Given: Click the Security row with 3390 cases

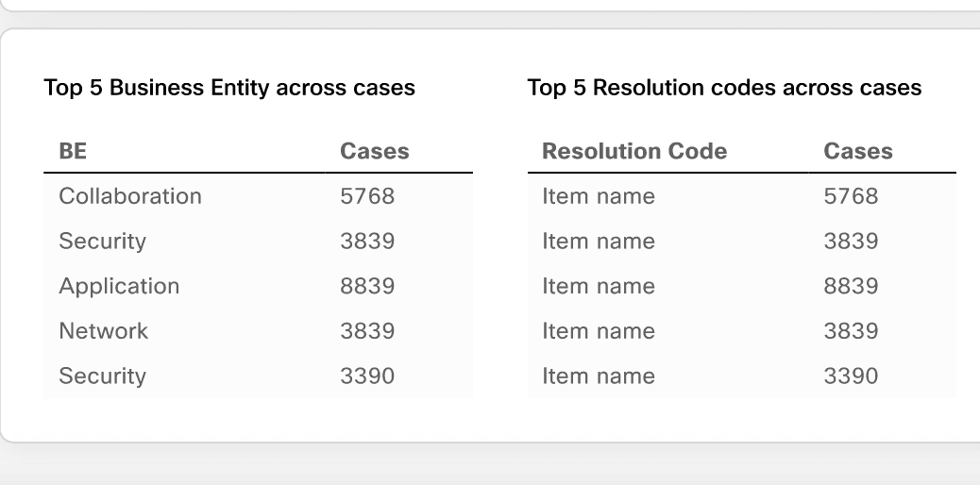Looking at the screenshot, I should point(258,376).
